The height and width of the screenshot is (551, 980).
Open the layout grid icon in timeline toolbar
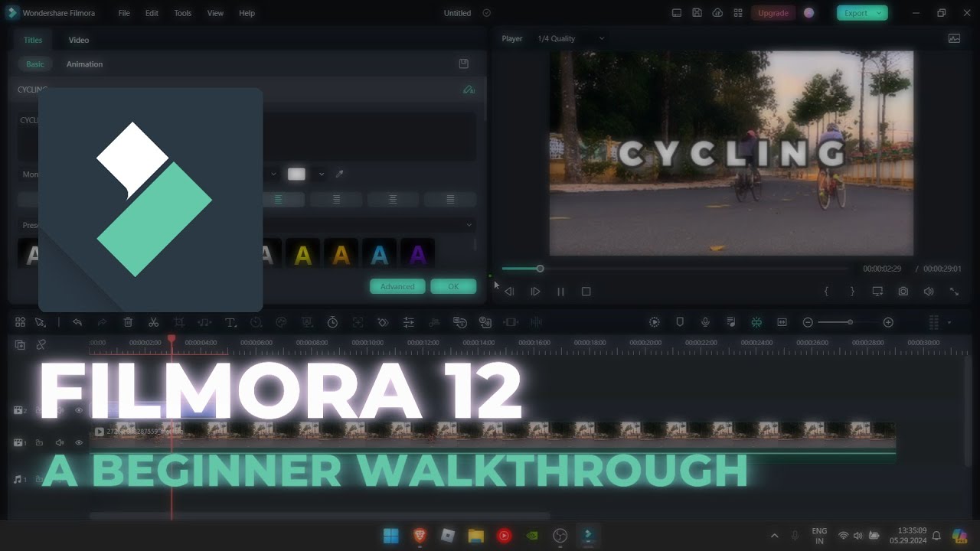tap(20, 323)
